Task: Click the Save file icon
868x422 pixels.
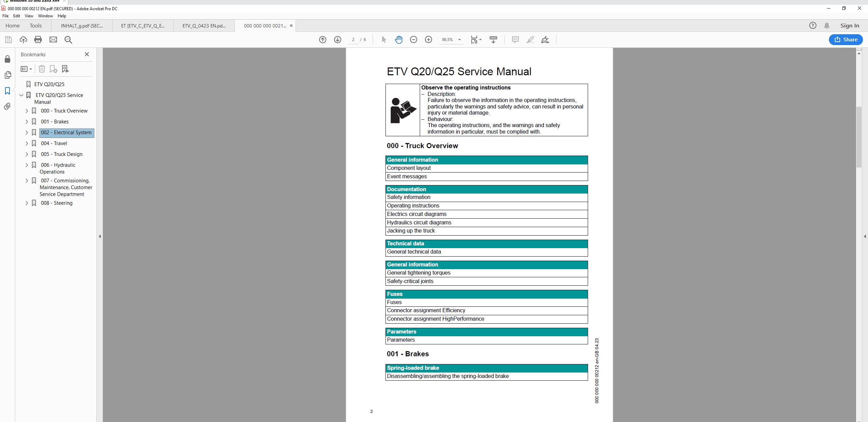Action: (8, 40)
